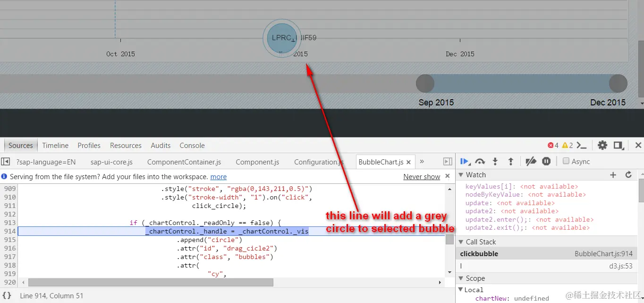Deactivate all breakpoints
644x303 pixels.
pos(531,162)
